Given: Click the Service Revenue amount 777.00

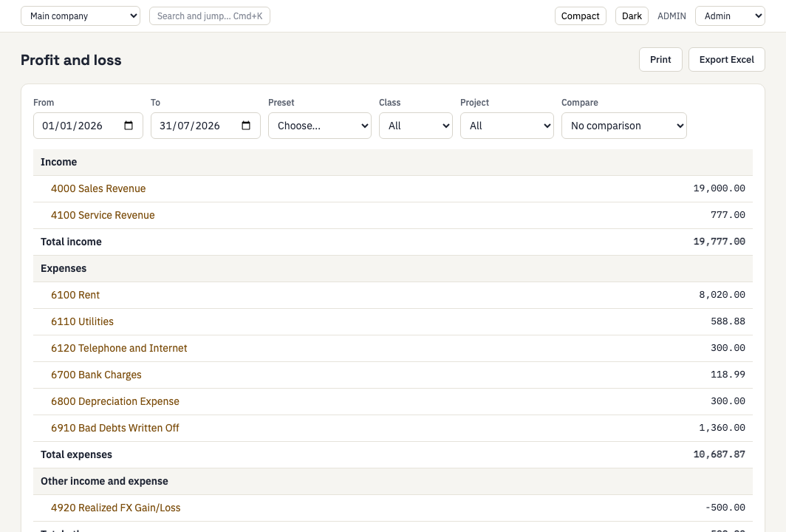Looking at the screenshot, I should click(x=728, y=215).
